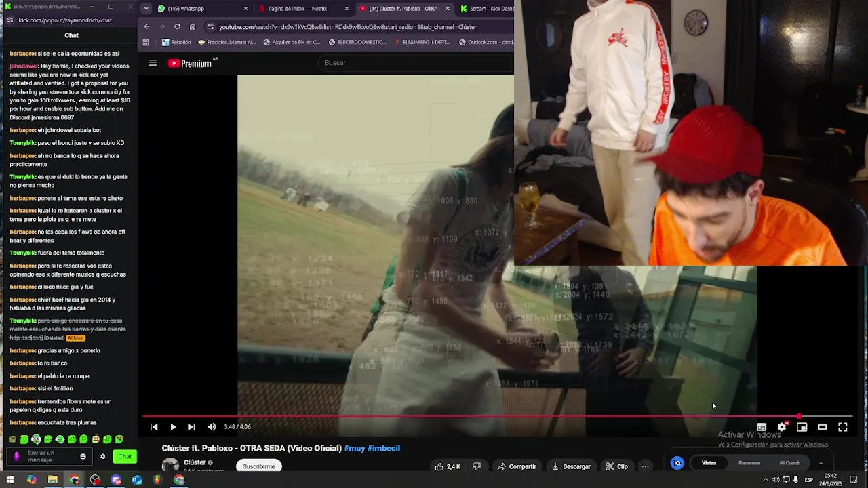Open site info icon in YouTube address bar
This screenshot has height=488, width=868.
(x=211, y=27)
